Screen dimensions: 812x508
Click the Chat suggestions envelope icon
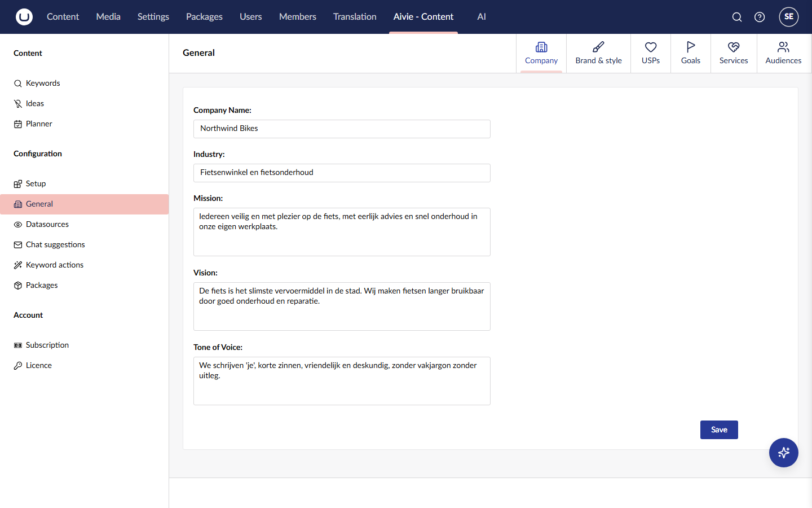coord(18,245)
